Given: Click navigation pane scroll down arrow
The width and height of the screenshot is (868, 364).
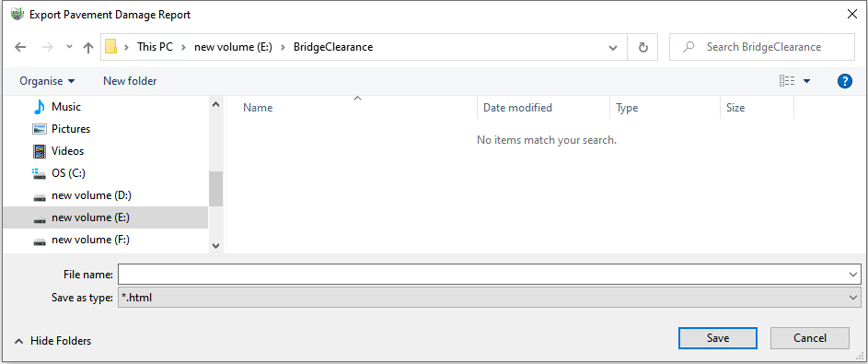Looking at the screenshot, I should [x=216, y=246].
